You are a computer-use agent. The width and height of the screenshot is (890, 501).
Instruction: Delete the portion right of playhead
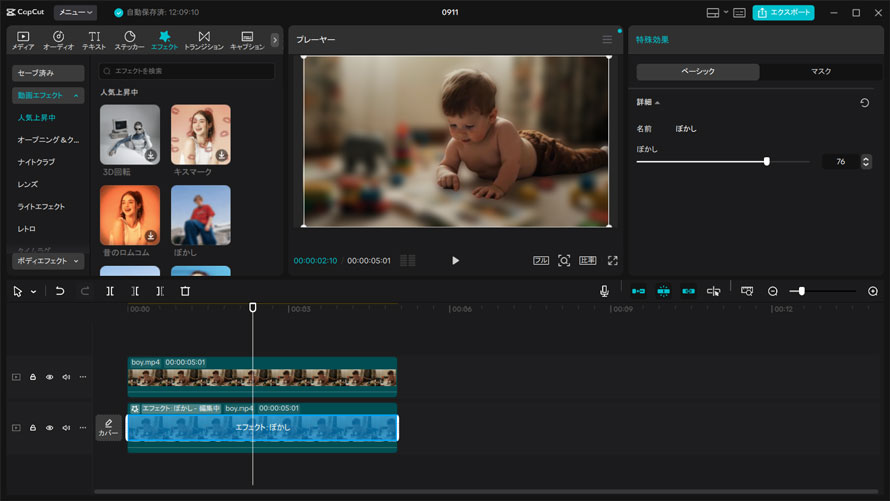pyautogui.click(x=160, y=291)
